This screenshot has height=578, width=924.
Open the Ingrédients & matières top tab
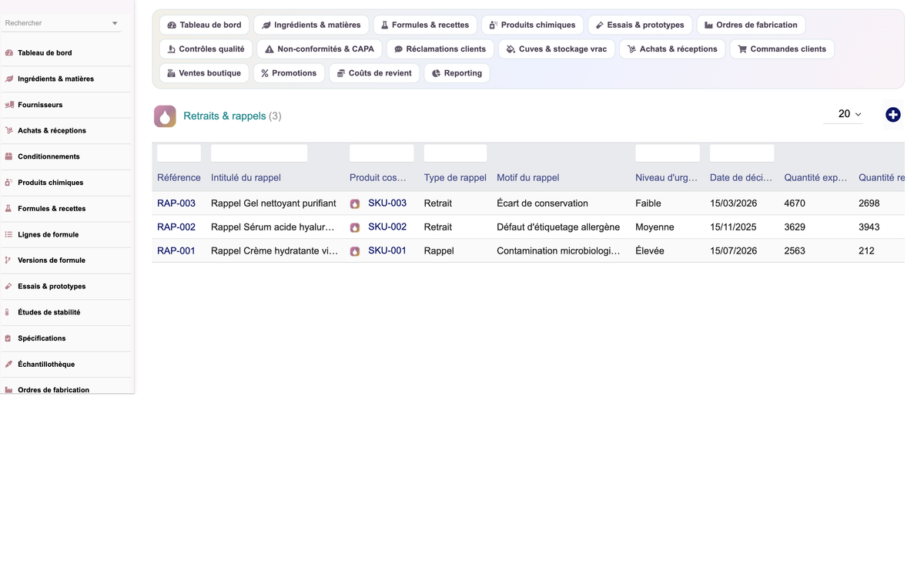point(311,25)
